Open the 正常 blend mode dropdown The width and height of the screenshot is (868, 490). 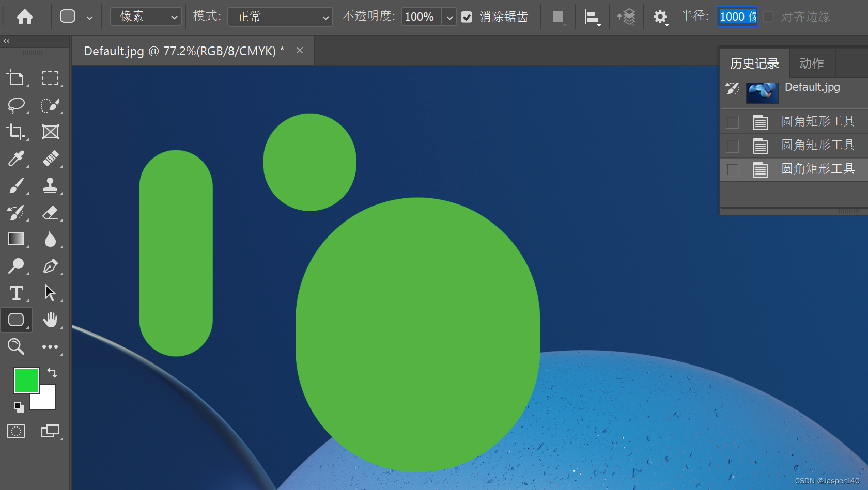coord(280,17)
